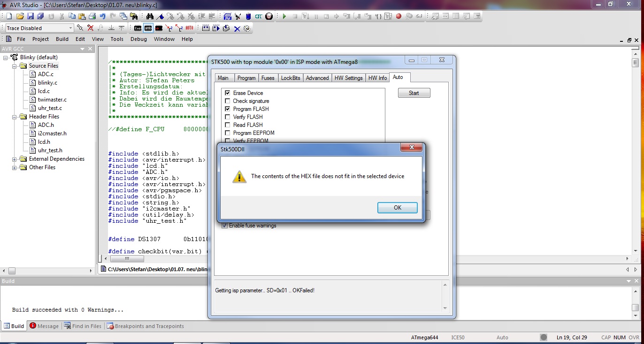Collapse the Source Files folder
This screenshot has height=344, width=644.
tap(15, 66)
